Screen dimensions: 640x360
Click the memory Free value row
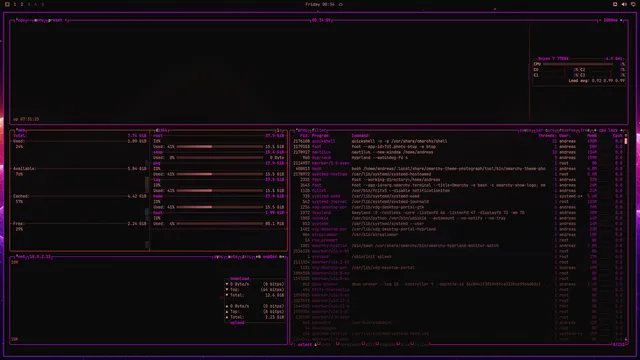click(80, 224)
